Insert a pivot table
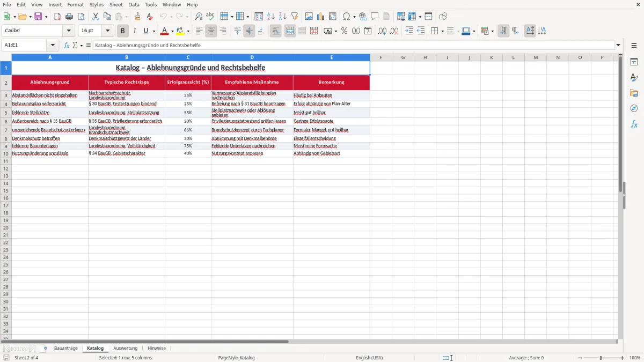 point(333,17)
